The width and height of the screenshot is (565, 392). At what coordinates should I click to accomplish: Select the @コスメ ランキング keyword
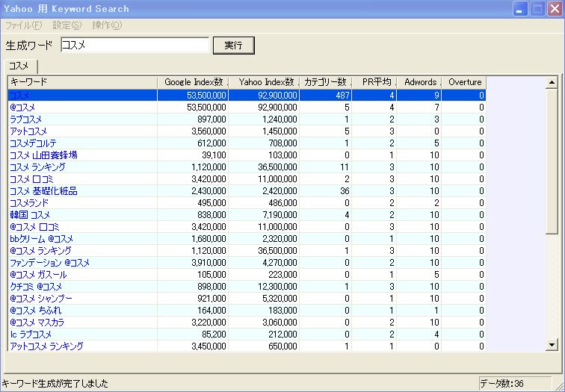[40, 251]
